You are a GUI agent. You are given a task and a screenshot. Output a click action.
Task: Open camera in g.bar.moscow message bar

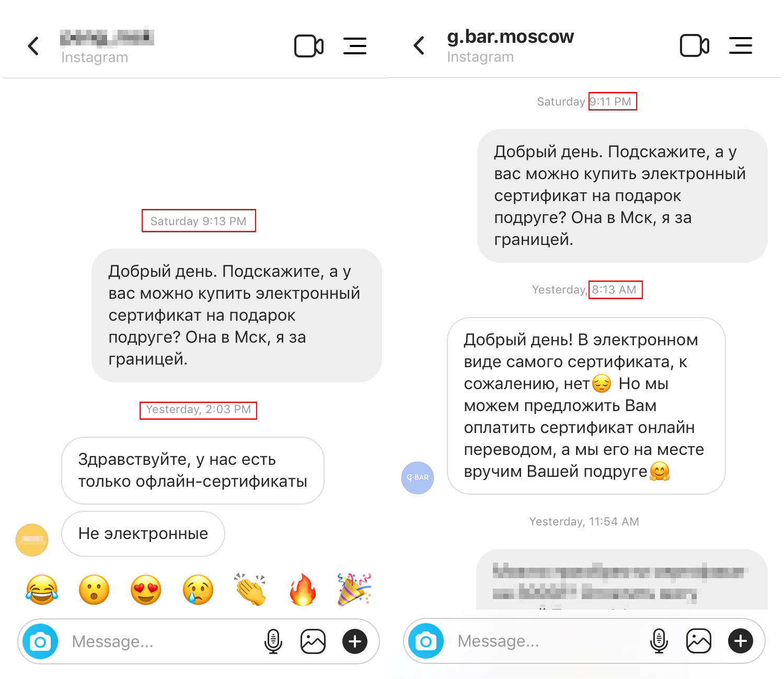(x=426, y=641)
